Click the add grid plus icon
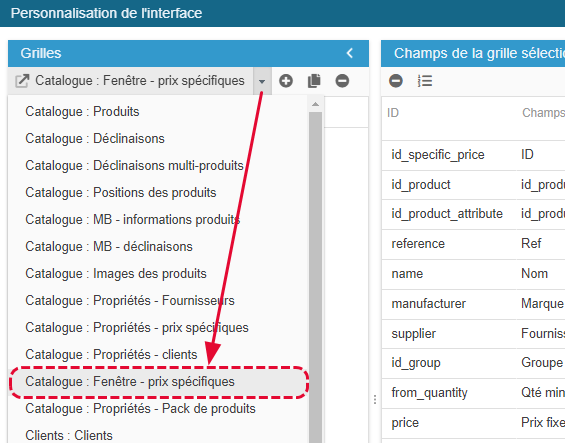565x443 pixels. [x=286, y=81]
